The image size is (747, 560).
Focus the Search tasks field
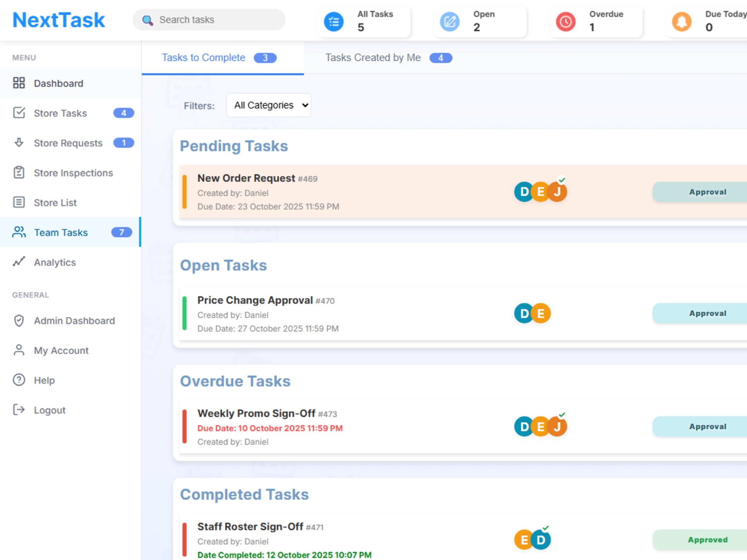click(x=209, y=20)
